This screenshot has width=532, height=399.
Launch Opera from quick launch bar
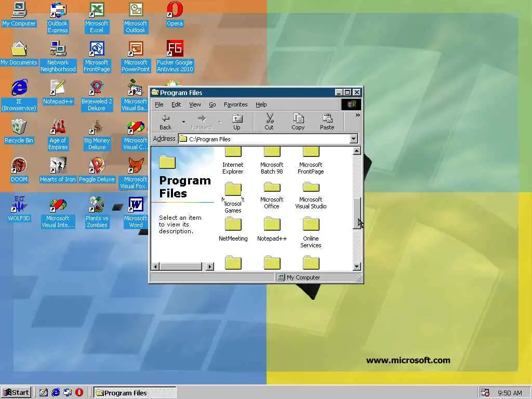click(79, 393)
